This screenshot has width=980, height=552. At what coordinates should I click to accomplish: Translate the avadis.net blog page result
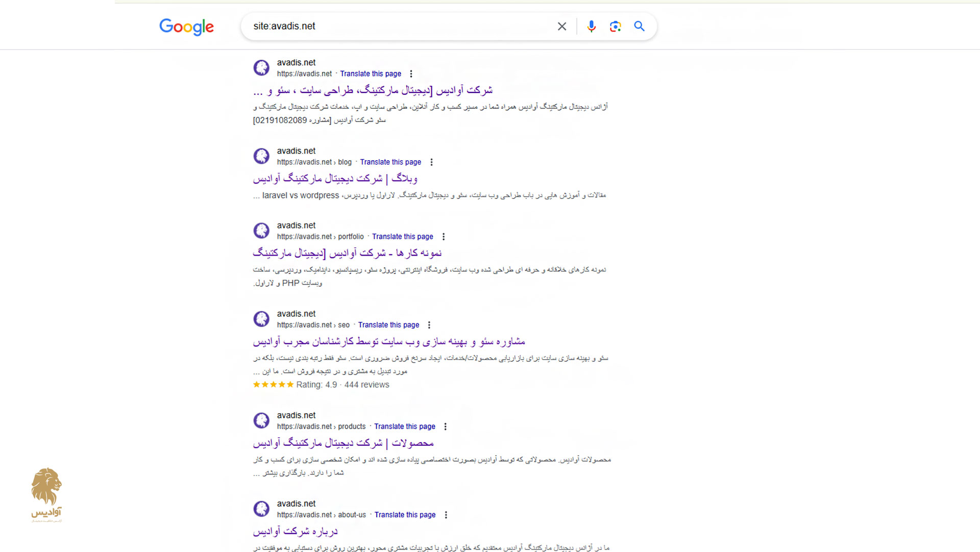coord(390,162)
